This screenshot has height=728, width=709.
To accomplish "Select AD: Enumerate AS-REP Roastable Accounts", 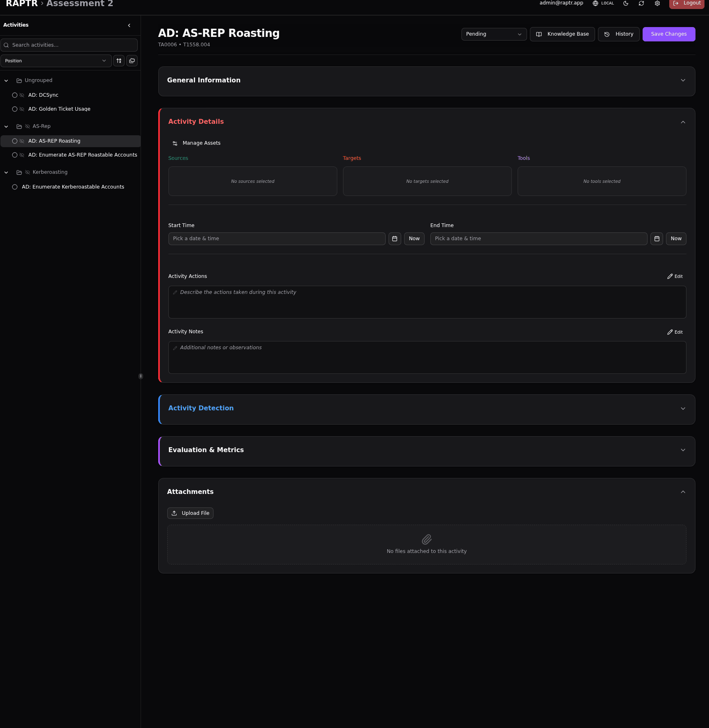I will (x=82, y=155).
